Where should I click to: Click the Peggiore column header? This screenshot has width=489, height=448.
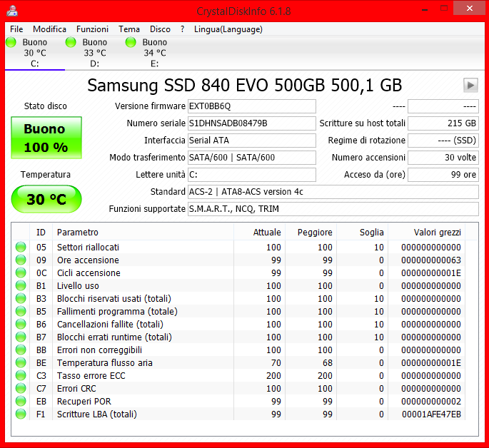pyautogui.click(x=311, y=233)
